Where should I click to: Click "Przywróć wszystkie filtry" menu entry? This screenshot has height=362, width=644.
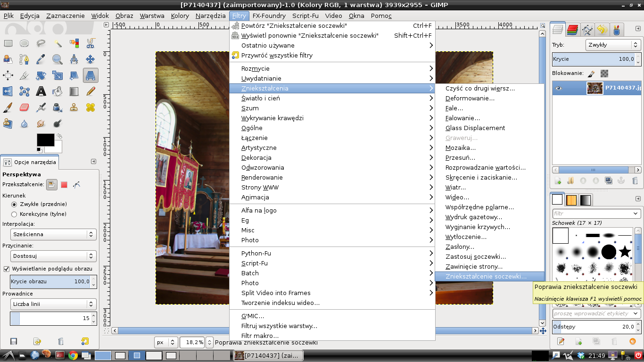(x=277, y=55)
